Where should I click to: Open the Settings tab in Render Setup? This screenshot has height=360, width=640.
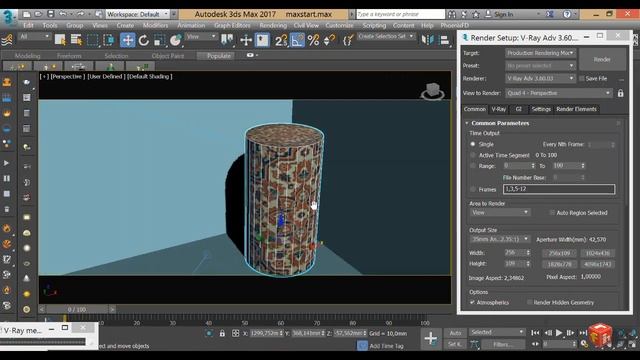click(x=541, y=109)
